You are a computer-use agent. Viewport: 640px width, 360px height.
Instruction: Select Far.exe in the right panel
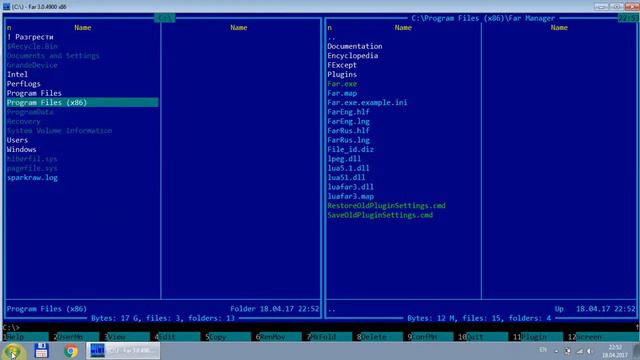(x=342, y=84)
